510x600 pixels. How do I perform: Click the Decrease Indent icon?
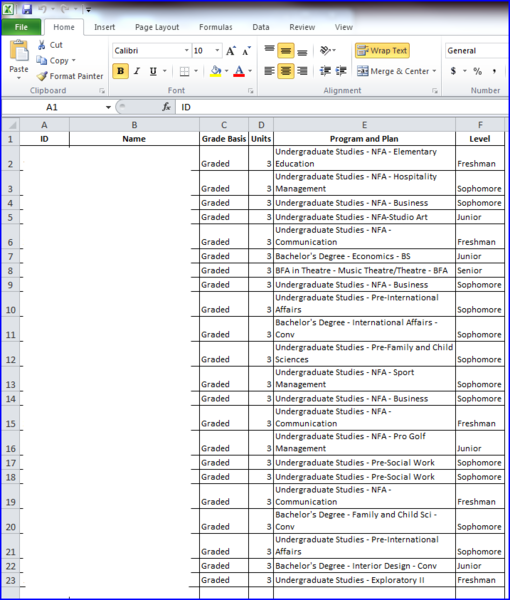pos(325,71)
